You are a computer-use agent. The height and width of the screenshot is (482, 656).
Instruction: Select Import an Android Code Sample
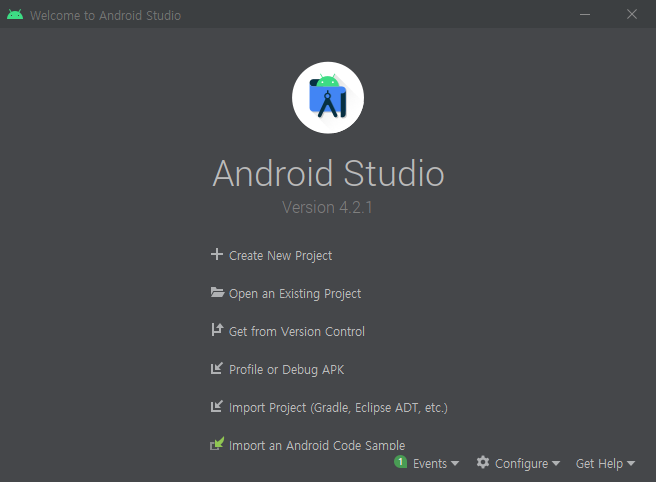point(317,445)
